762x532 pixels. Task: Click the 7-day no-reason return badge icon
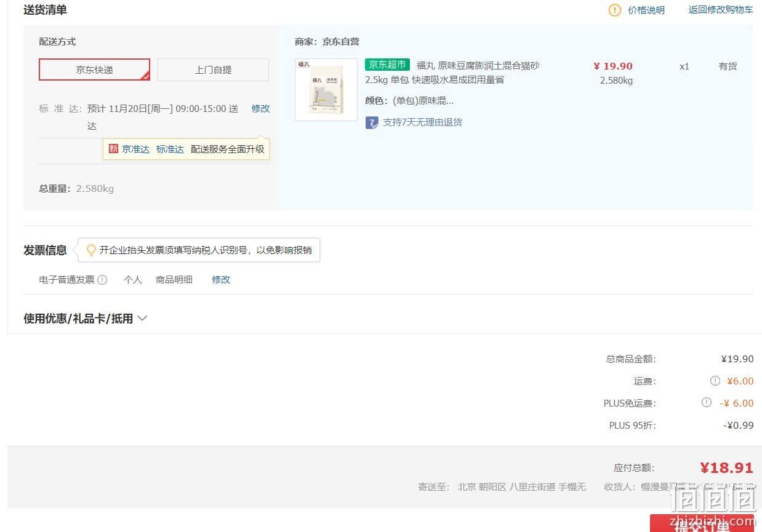371,122
